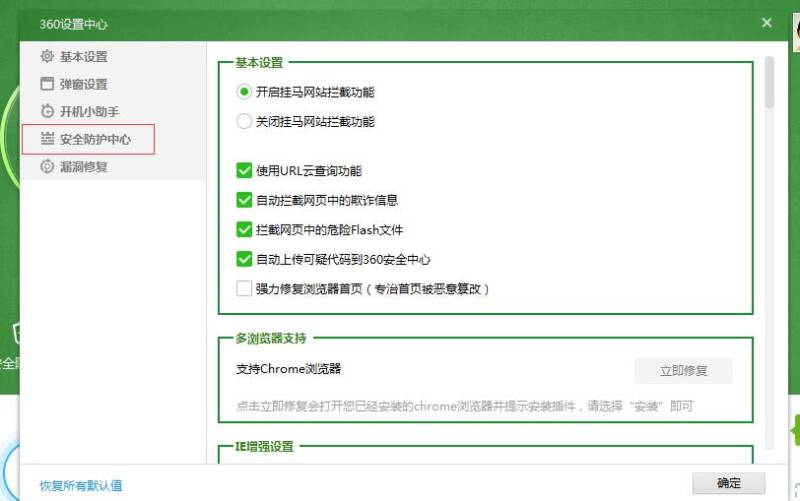
Task: Click the IE增强设置 group heading
Action: 264,446
